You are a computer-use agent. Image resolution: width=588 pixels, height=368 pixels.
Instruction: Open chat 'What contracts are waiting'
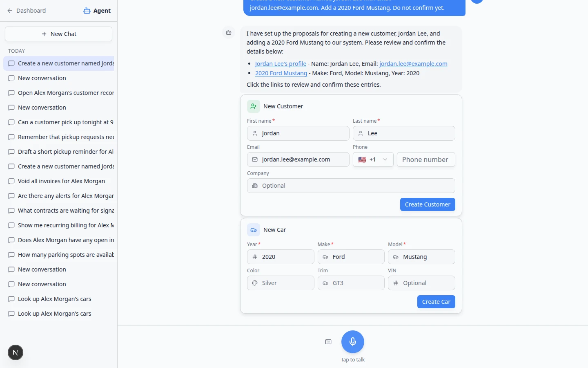[x=59, y=211]
